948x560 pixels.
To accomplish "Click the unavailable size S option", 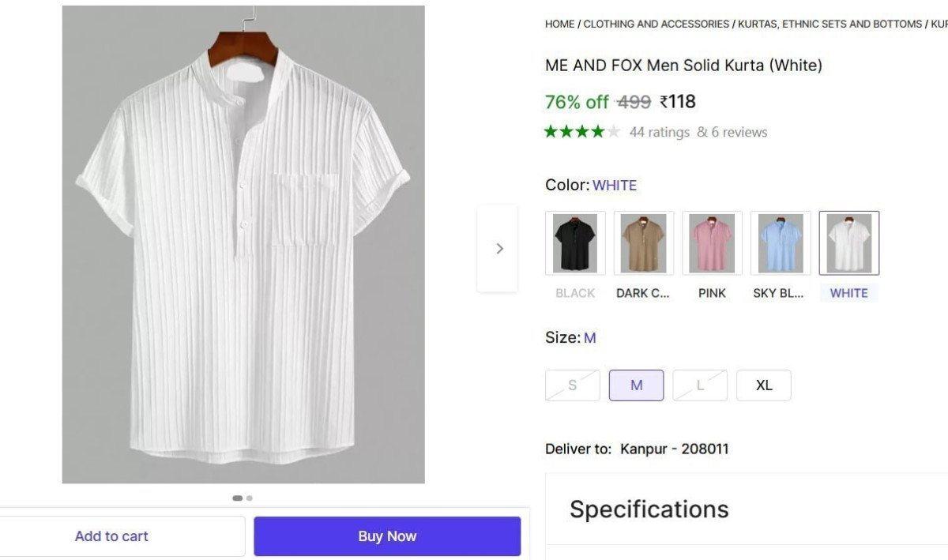I will click(x=572, y=385).
